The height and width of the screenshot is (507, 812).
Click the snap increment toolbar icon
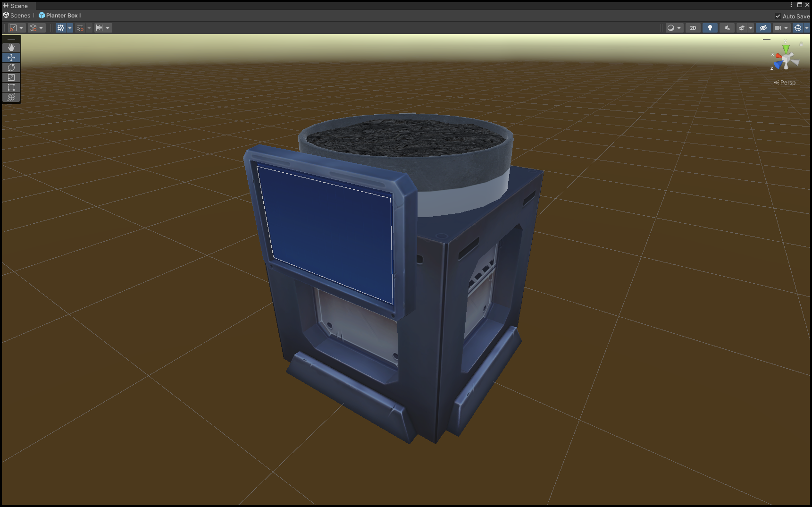tap(100, 28)
